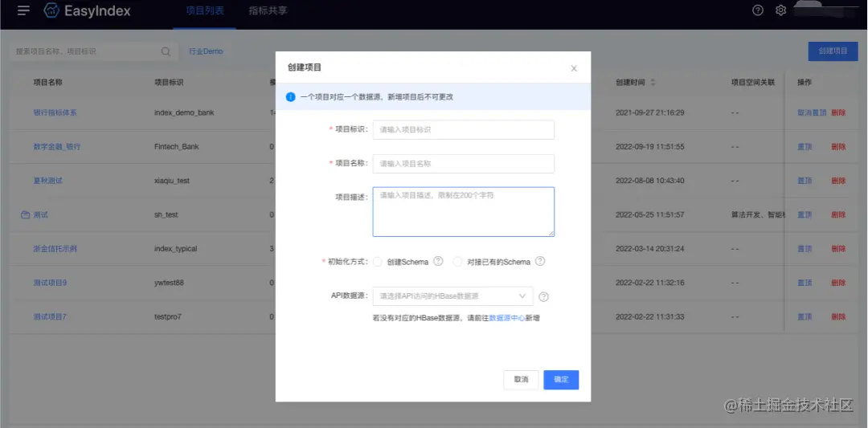Screen dimensions: 868x428
Task: Show help for 对接已有的Schema option
Action: click(x=540, y=261)
